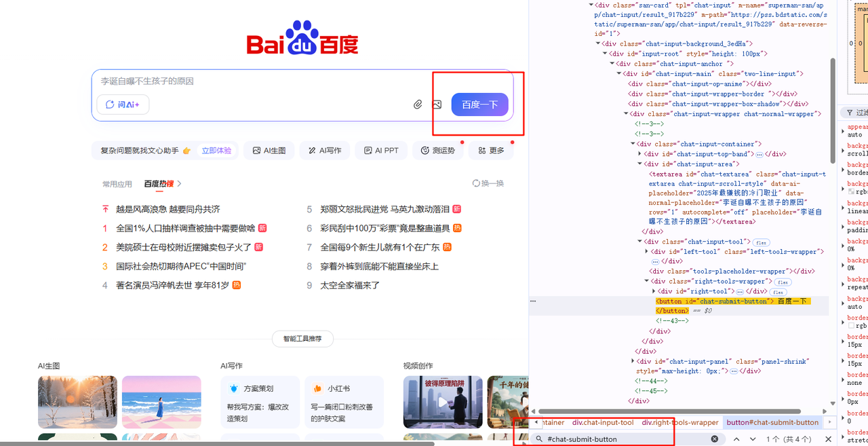Image resolution: width=868 pixels, height=446 pixels.
Task: Toggle flex badge beside right-tools-wrapper div
Action: (784, 282)
